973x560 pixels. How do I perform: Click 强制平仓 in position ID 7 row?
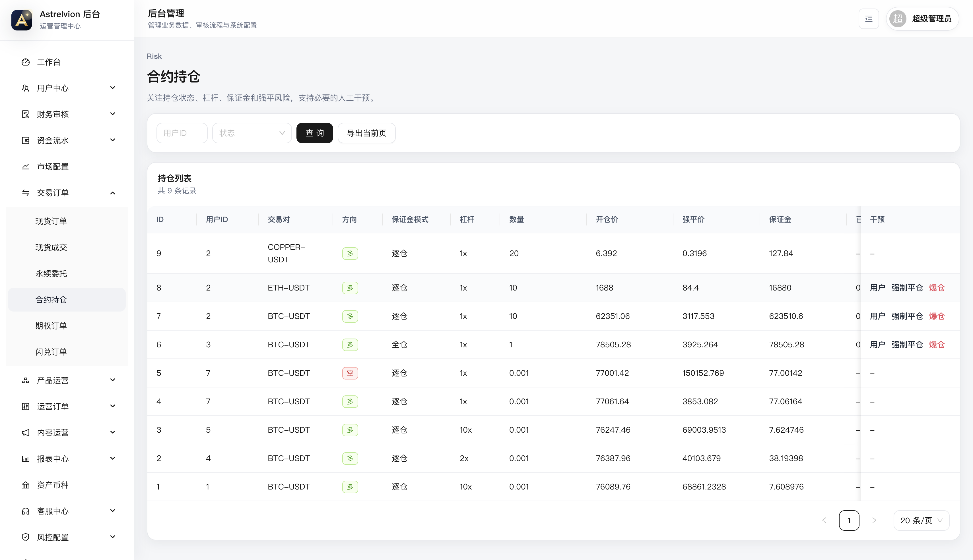pyautogui.click(x=907, y=316)
